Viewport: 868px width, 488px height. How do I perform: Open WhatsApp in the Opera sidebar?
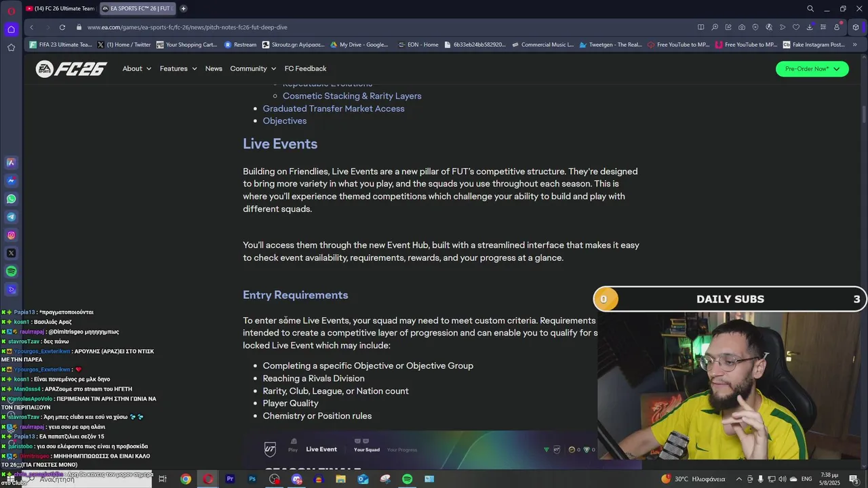click(x=11, y=199)
